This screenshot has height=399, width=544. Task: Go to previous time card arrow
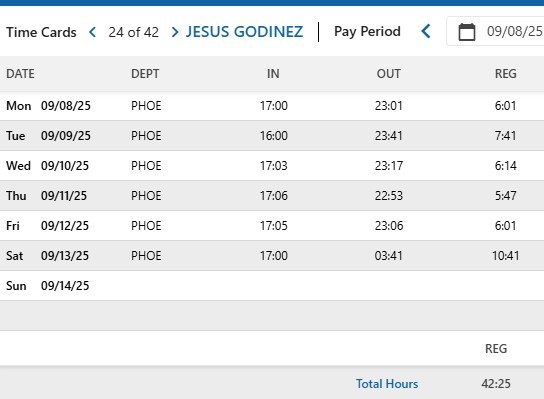92,32
